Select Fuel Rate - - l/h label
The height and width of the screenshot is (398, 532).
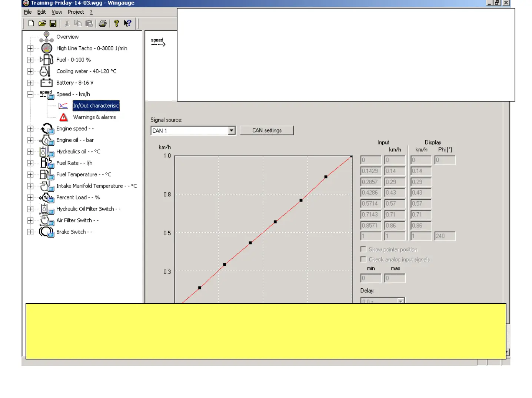click(x=74, y=163)
